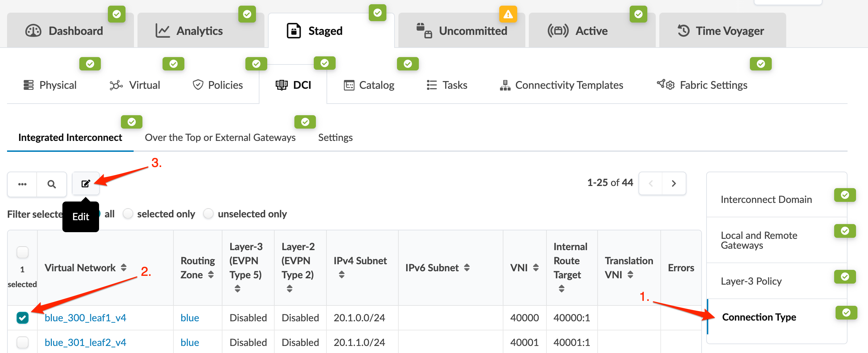Uncheck the blue_300_leaf1_v4 row checkbox

click(x=23, y=318)
